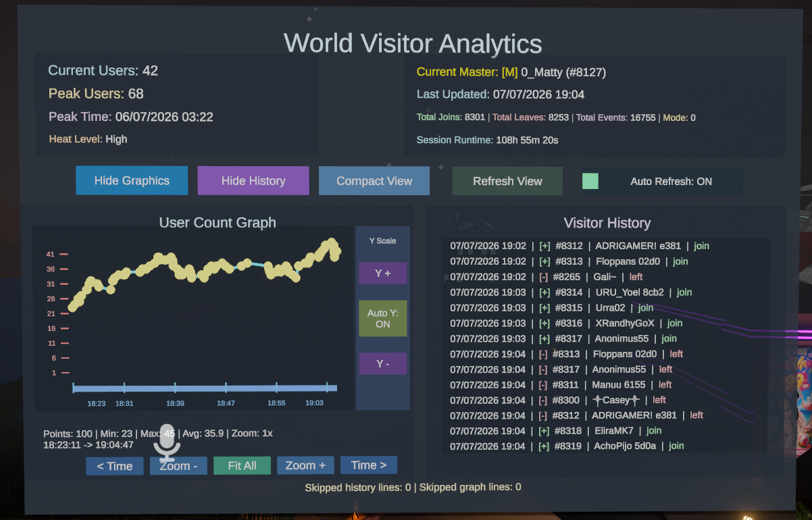Click the green Auto Refresh indicator square
Screen dimensions: 812x520
[x=590, y=181]
